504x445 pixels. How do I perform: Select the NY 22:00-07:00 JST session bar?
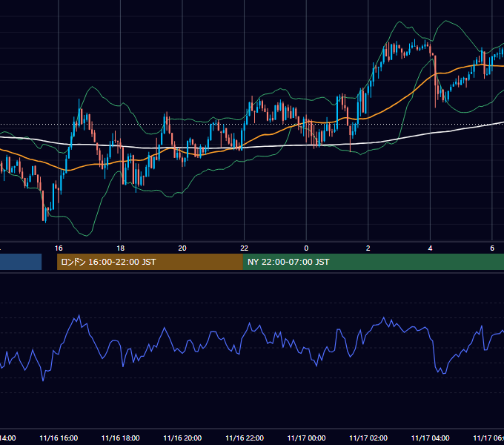coord(373,262)
